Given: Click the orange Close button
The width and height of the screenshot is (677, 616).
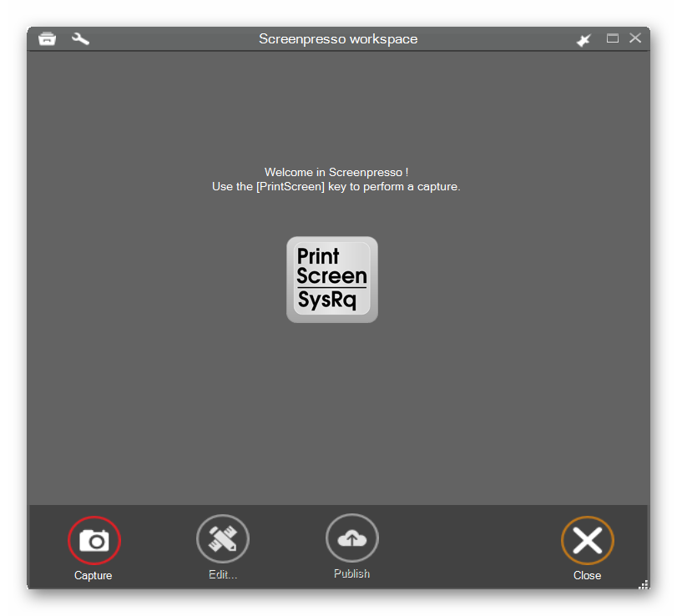Looking at the screenshot, I should click(587, 540).
